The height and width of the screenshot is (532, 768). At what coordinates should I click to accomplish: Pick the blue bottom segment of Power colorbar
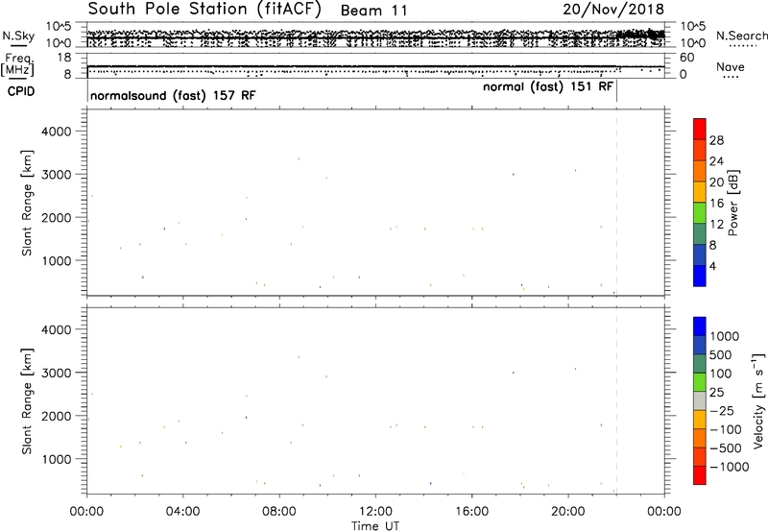click(700, 276)
